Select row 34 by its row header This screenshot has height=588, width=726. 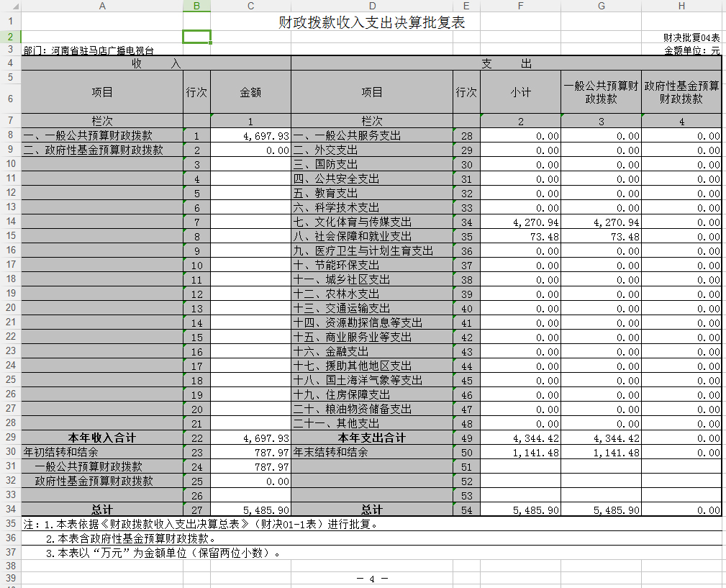pos(10,510)
